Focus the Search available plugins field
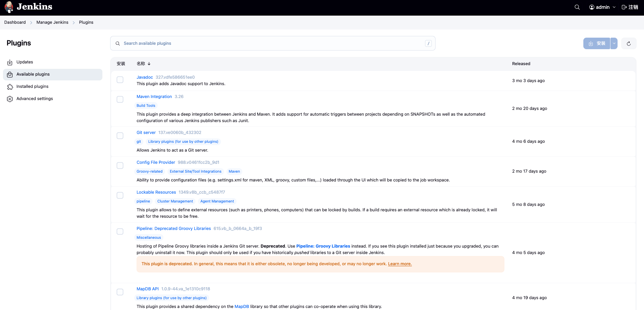The image size is (644, 310). 273,43
